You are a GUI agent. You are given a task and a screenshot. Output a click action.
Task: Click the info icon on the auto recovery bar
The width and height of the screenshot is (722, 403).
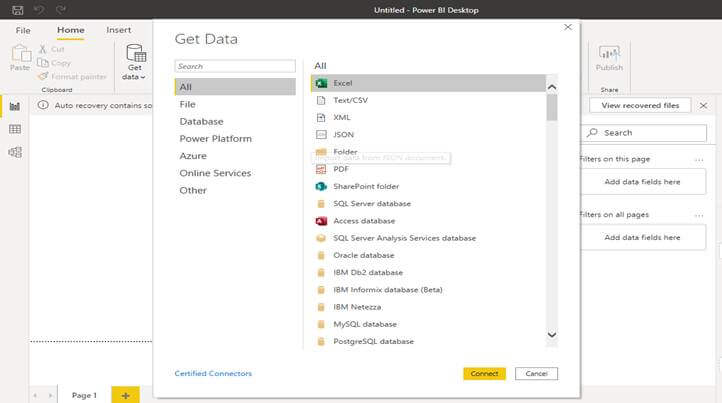pos(43,105)
